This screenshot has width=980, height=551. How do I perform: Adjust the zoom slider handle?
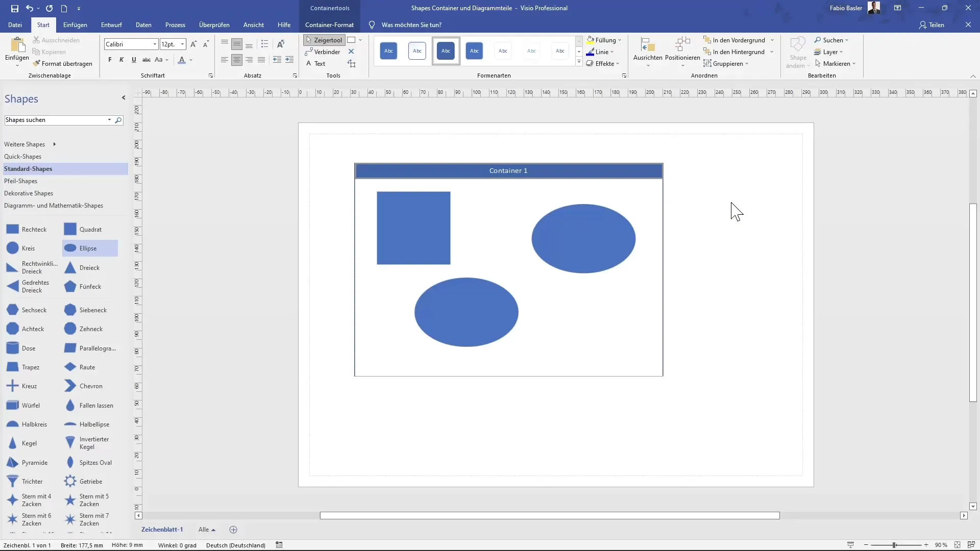[894, 545]
